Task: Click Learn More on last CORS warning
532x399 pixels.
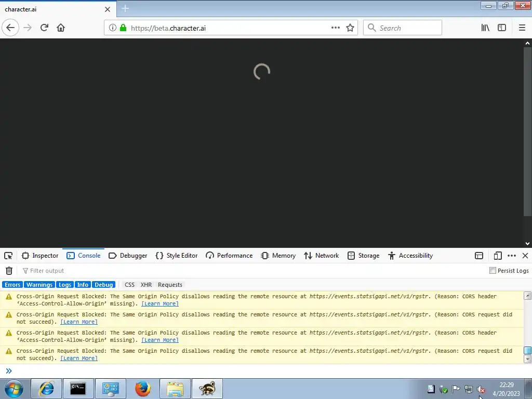Action: [79, 358]
